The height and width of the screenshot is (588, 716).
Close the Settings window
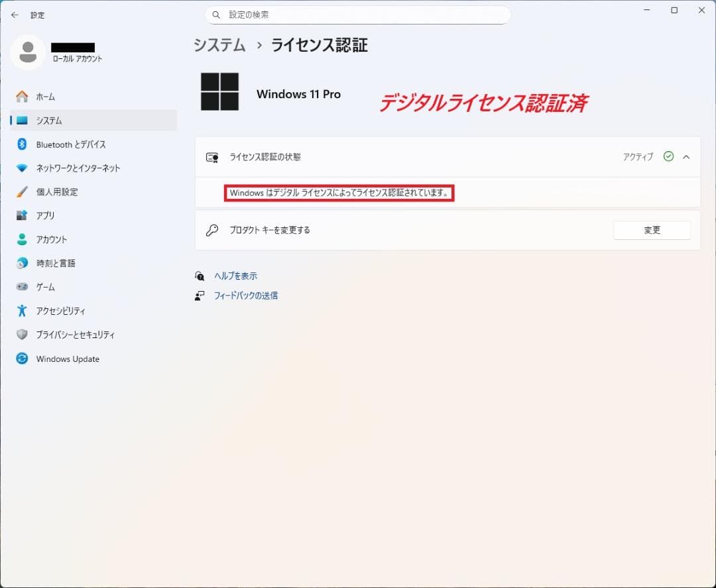click(702, 10)
